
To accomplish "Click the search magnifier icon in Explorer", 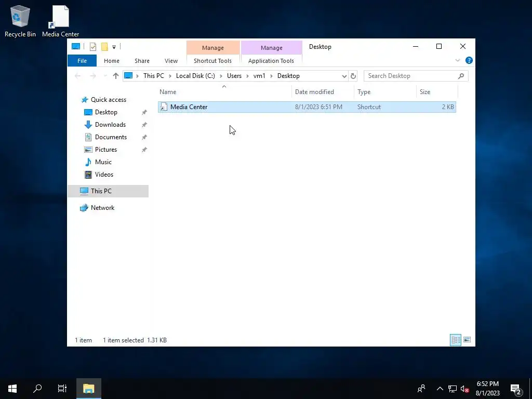I will click(461, 76).
